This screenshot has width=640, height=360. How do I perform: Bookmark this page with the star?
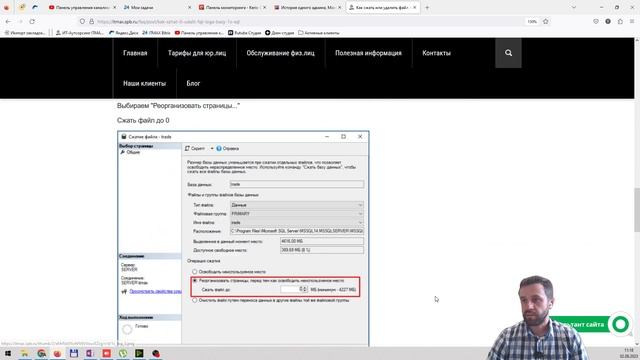pyautogui.click(x=545, y=21)
